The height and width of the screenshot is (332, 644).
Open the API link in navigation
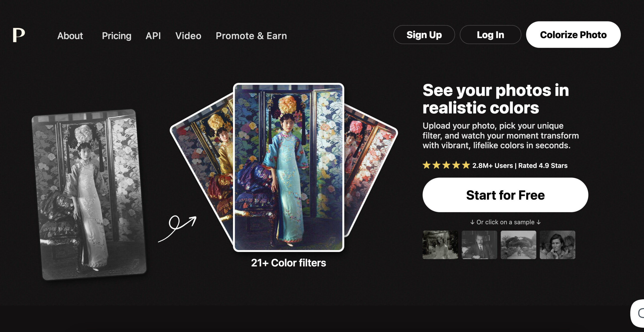153,36
